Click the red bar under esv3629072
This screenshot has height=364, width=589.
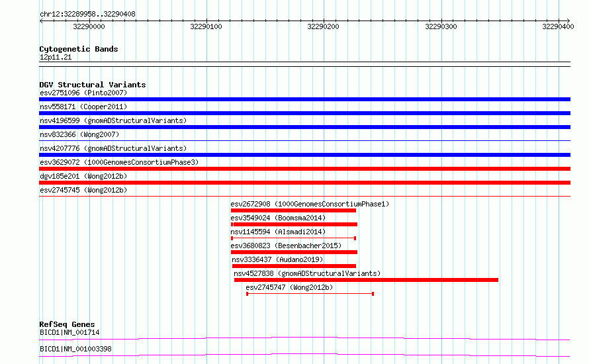click(304, 169)
